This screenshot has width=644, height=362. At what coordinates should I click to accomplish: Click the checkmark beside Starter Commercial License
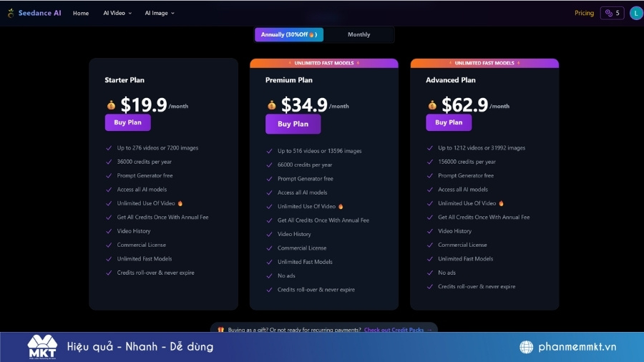109,245
